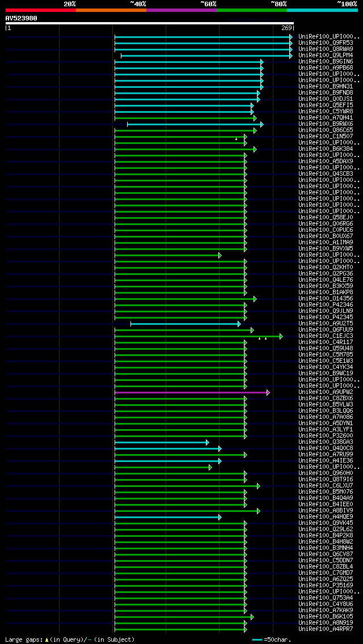This screenshot has height=644, width=363.
Task: Open hit UniRef100_A5DAX9
Action: coord(326,162)
